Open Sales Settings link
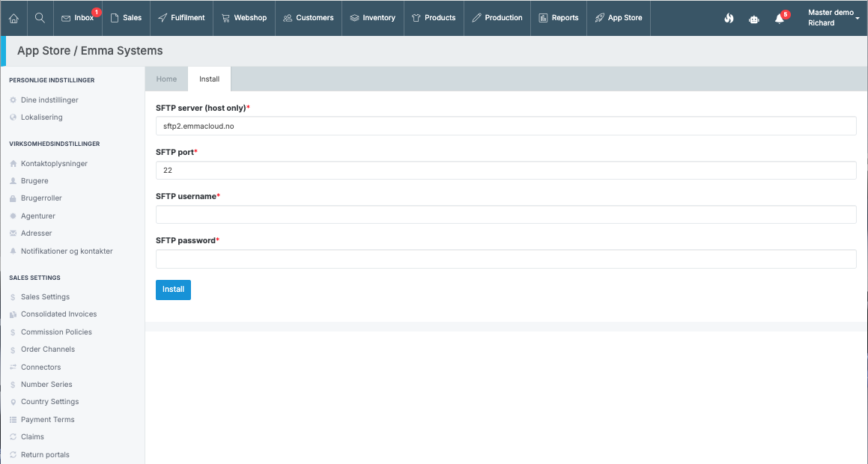Screen dimensions: 868x464 tap(46, 297)
